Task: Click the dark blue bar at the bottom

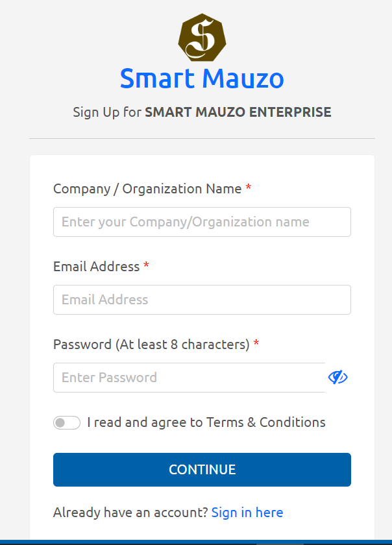Action: click(x=196, y=542)
